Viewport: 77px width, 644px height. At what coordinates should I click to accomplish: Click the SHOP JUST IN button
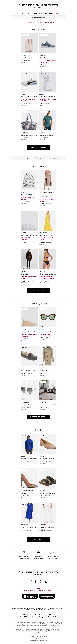pyautogui.click(x=38, y=539)
